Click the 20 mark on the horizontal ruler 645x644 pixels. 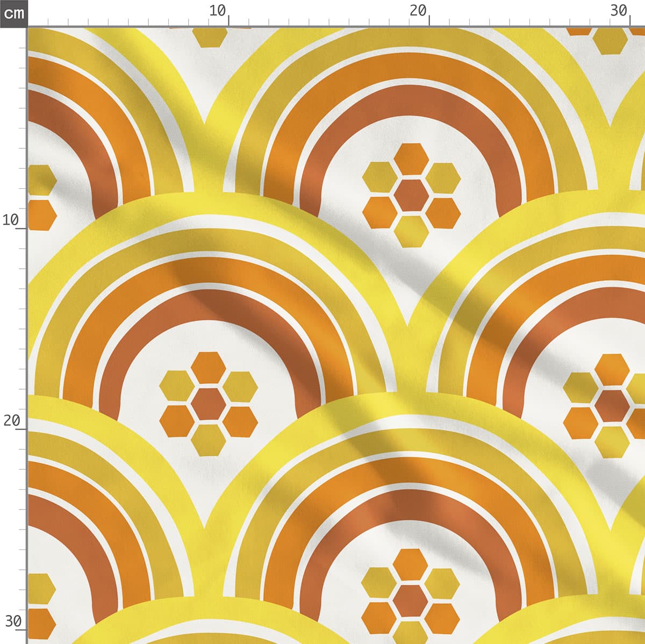tap(418, 11)
